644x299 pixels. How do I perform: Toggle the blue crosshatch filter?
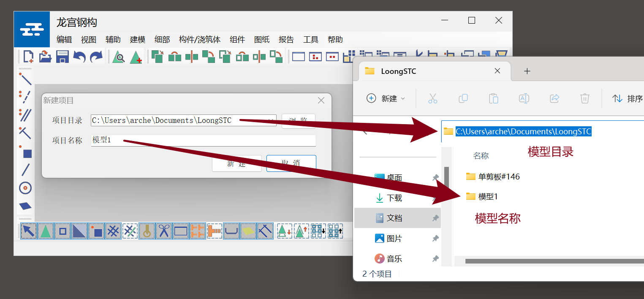tap(113, 231)
